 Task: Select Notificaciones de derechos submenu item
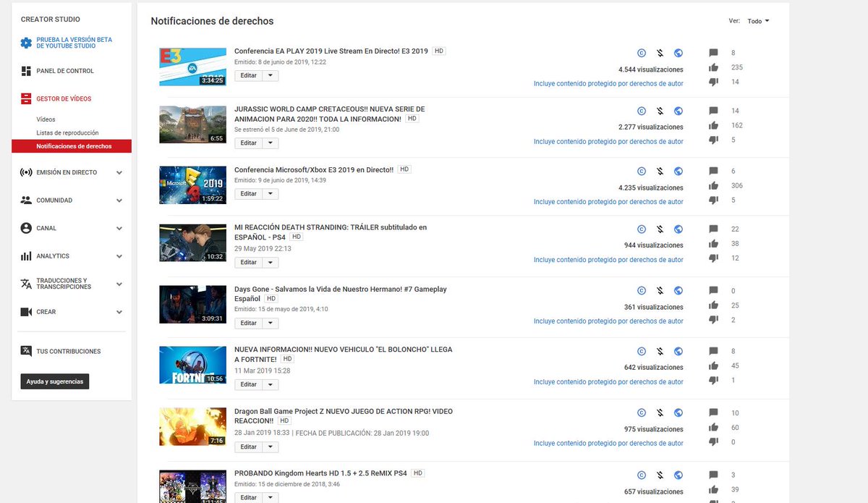coord(72,146)
